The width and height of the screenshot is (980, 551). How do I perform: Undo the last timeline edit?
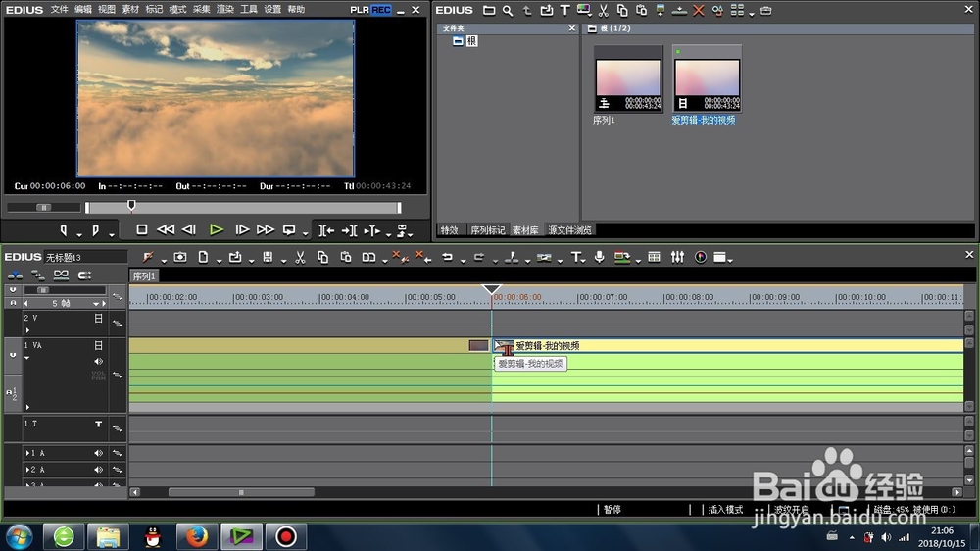(x=447, y=257)
